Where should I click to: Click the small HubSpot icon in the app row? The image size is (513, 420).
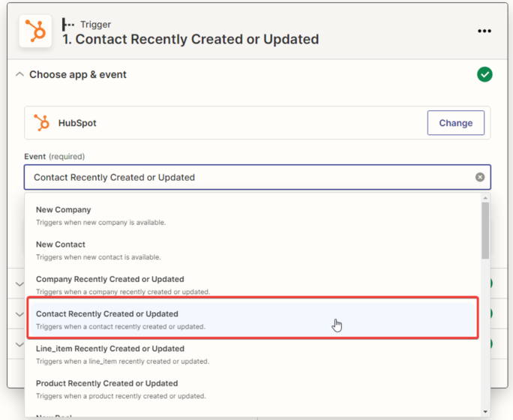pyautogui.click(x=43, y=123)
